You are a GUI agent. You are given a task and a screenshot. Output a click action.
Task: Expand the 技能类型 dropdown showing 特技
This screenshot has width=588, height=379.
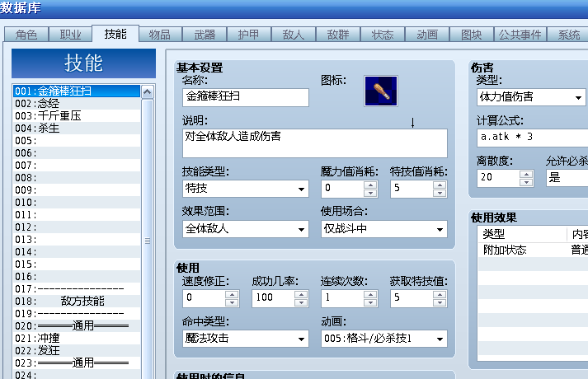click(246, 189)
